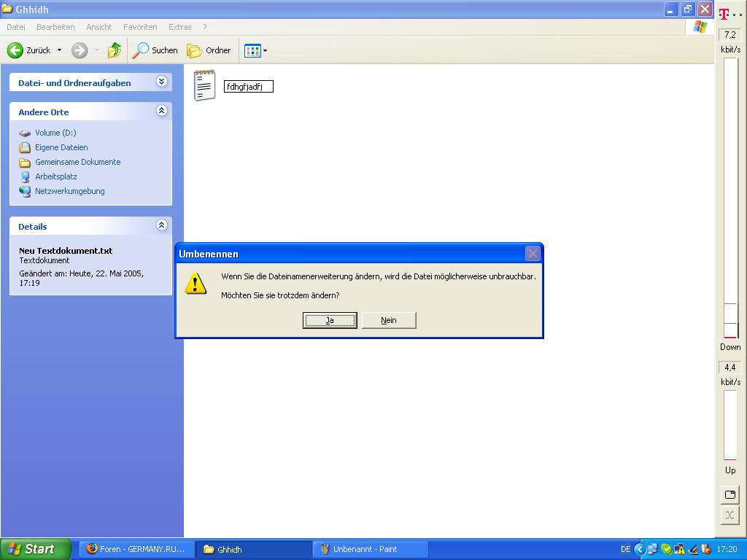Viewport: 747px width, 560px height.
Task: Click the Up speed graph bar
Action: tap(730, 425)
